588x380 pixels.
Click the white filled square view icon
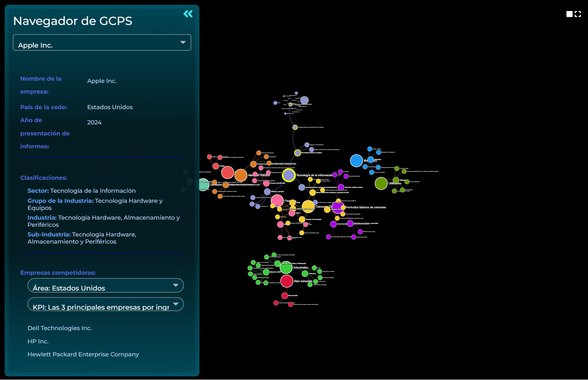(x=569, y=14)
